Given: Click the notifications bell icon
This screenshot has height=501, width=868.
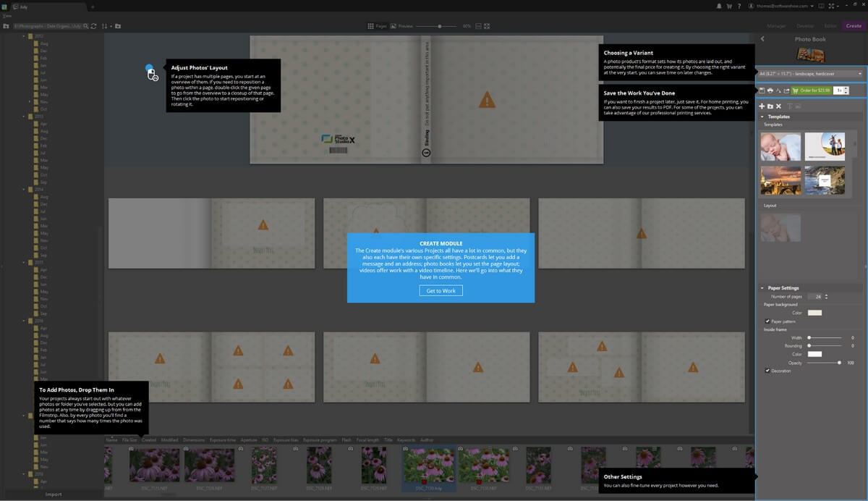Looking at the screenshot, I should (x=718, y=6).
